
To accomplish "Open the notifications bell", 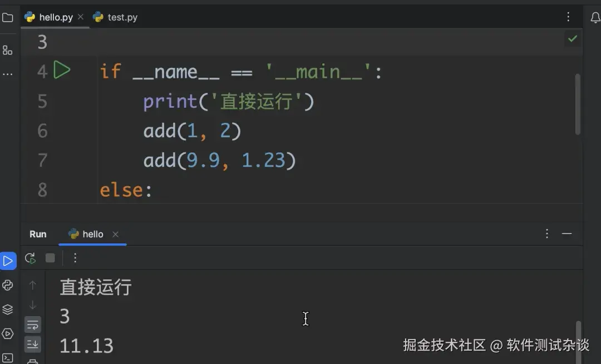I will click(x=594, y=17).
